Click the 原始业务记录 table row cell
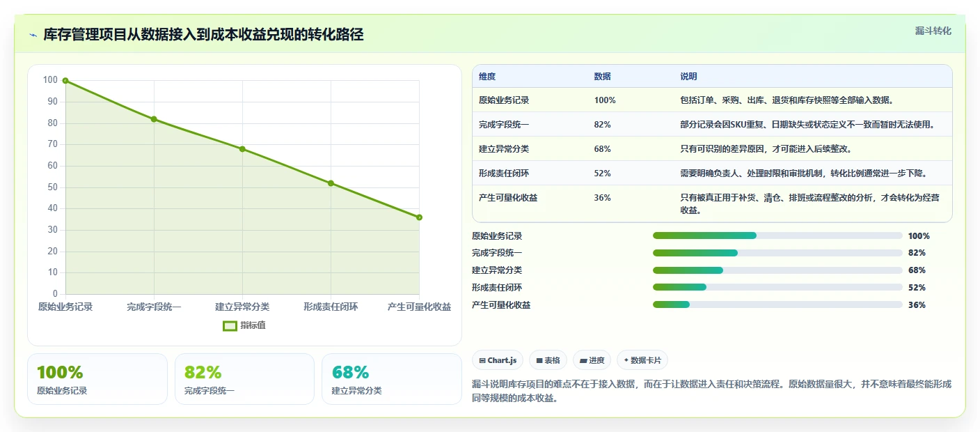Viewport: 980px width, 432px height. point(504,100)
